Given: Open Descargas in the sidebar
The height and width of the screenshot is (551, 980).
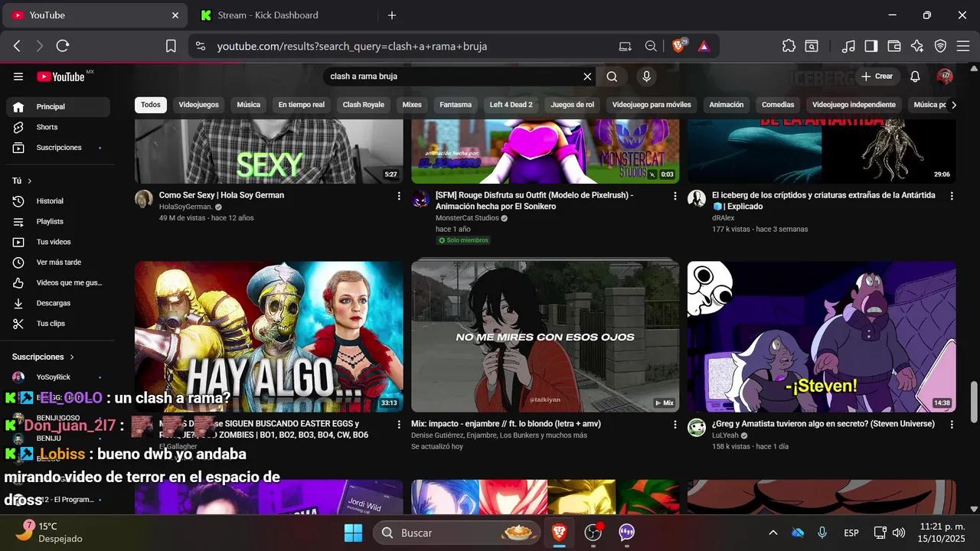Looking at the screenshot, I should 58,304.
